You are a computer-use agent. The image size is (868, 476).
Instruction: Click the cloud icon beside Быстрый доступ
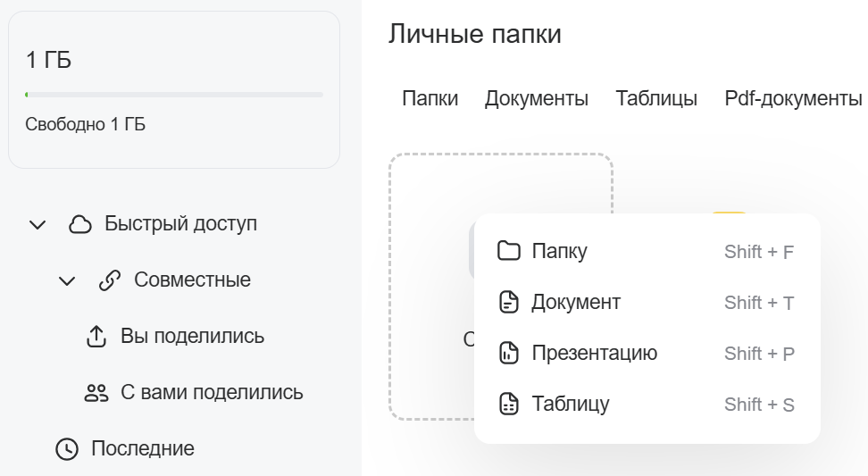tap(80, 224)
